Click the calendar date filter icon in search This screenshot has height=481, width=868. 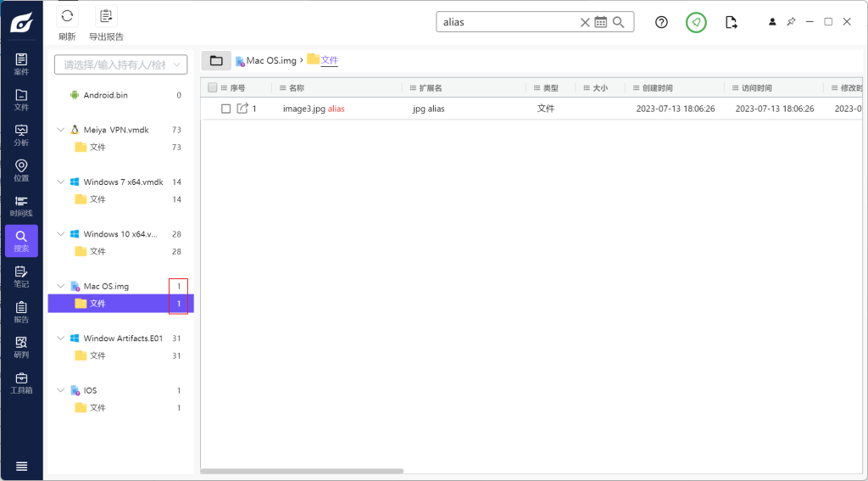click(601, 22)
